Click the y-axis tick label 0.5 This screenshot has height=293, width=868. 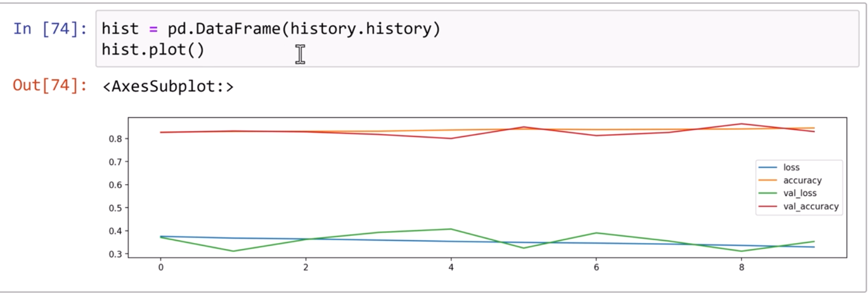coord(115,208)
